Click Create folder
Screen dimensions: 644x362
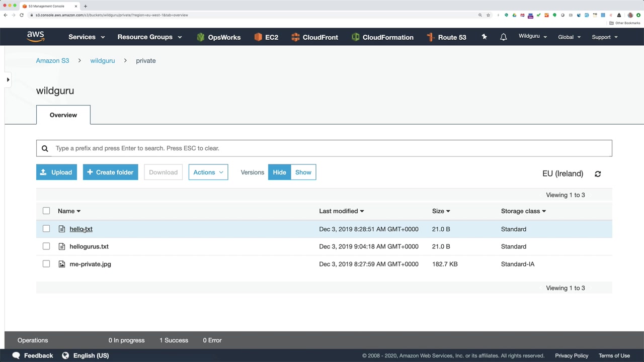[110, 172]
